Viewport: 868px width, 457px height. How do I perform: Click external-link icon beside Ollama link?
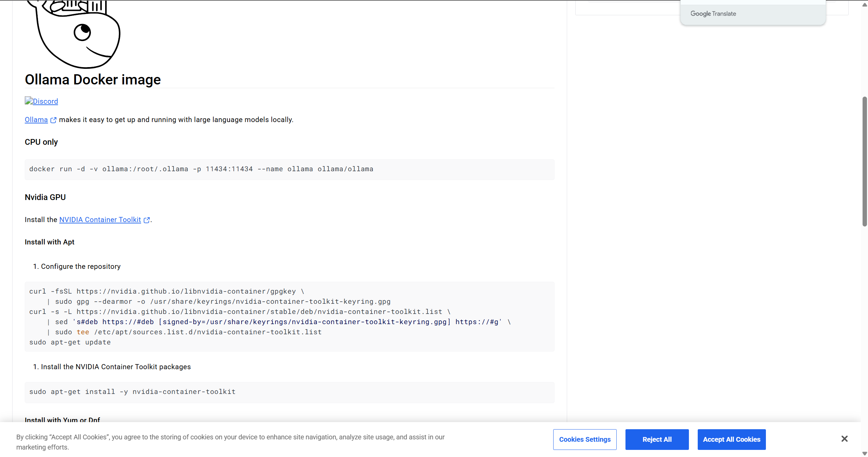point(53,120)
